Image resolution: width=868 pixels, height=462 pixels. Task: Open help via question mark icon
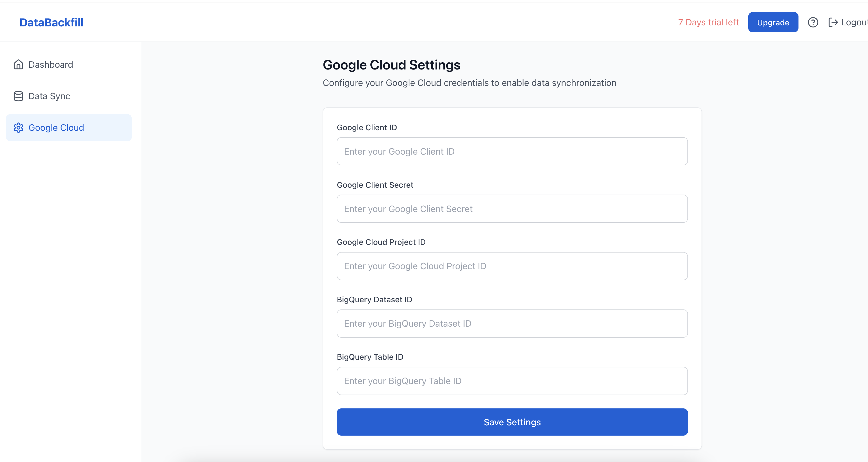coord(813,22)
